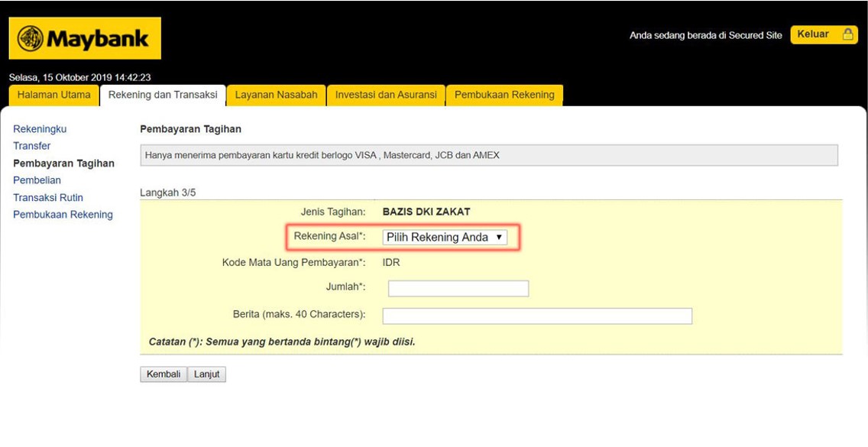Click the Berita message field
The height and width of the screenshot is (447, 868).
537,316
